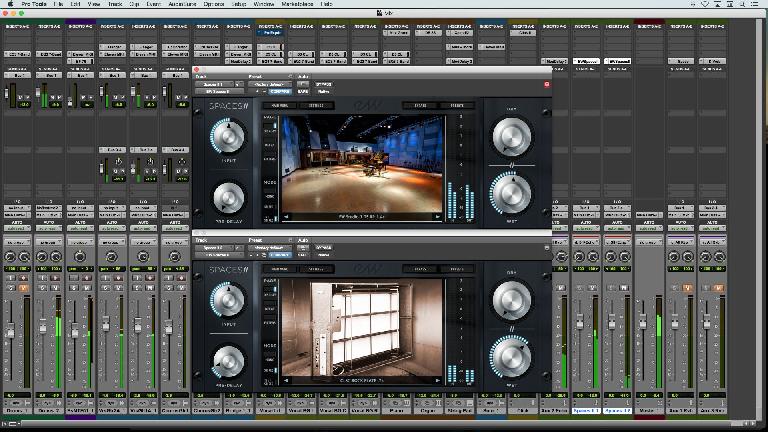Click the PRE-DELAY knob in lower Spaces II plug-in

[x=228, y=361]
